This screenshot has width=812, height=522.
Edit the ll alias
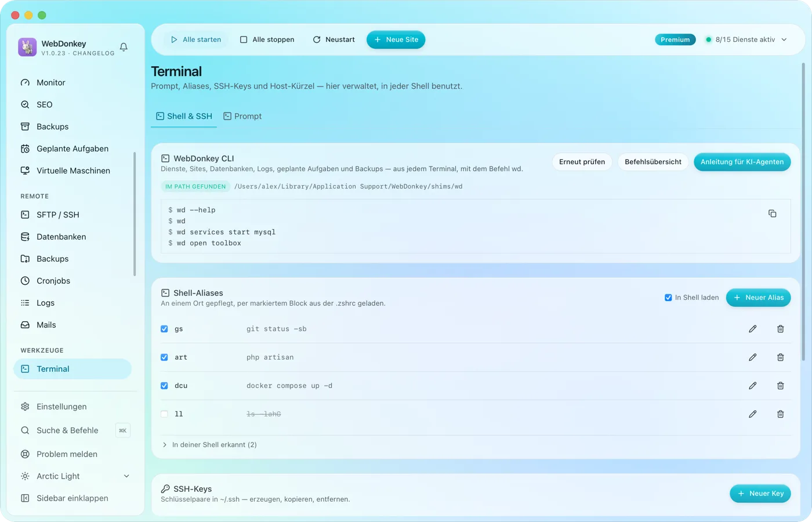pyautogui.click(x=752, y=414)
